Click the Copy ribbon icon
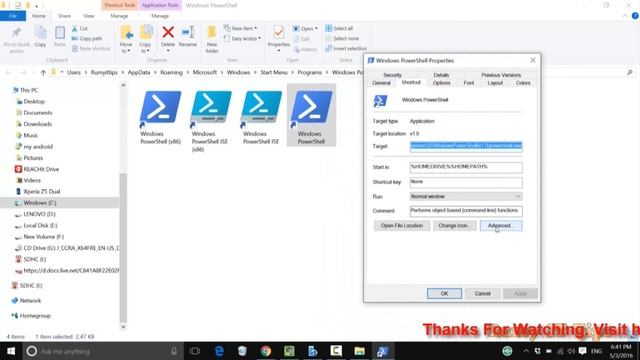Screen dimensions: 640x360 click(40, 37)
